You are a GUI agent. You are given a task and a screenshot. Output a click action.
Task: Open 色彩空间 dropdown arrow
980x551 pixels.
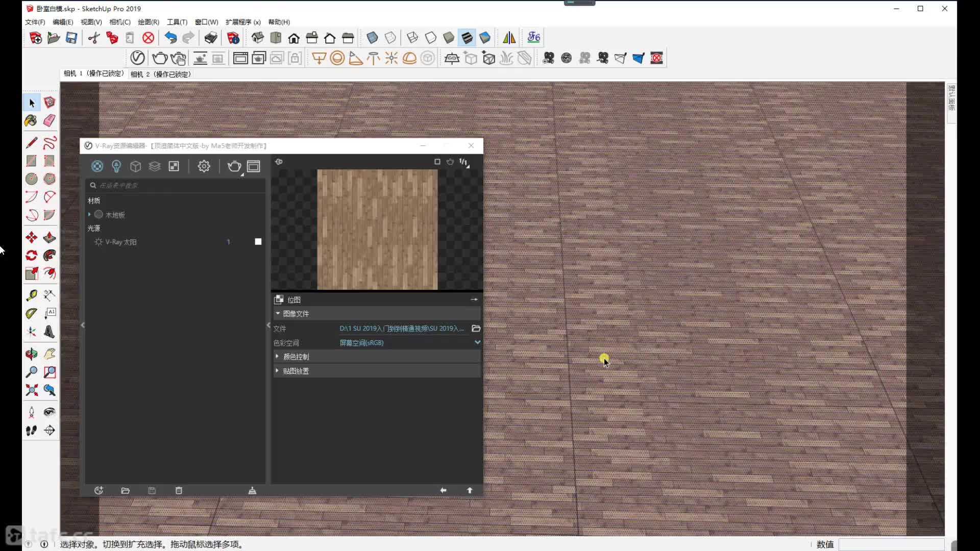click(x=477, y=342)
